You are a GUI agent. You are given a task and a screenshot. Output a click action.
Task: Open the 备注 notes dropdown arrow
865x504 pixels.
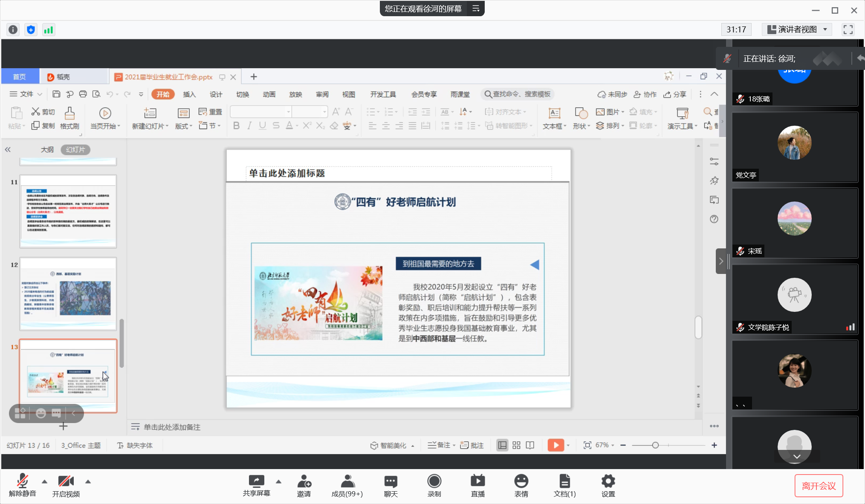[453, 445]
